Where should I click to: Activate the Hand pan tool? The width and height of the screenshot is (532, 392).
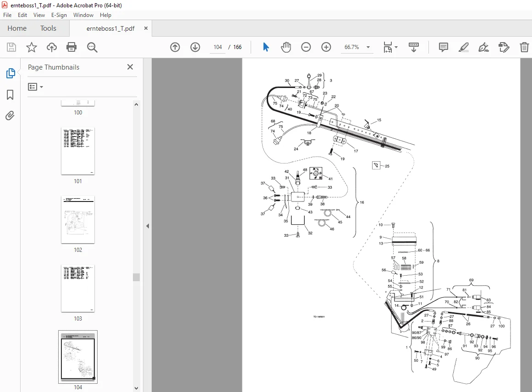286,47
